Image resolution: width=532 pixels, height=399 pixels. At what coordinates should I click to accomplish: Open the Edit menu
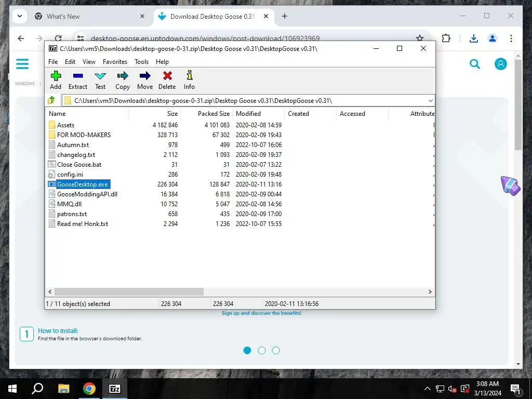(70, 62)
